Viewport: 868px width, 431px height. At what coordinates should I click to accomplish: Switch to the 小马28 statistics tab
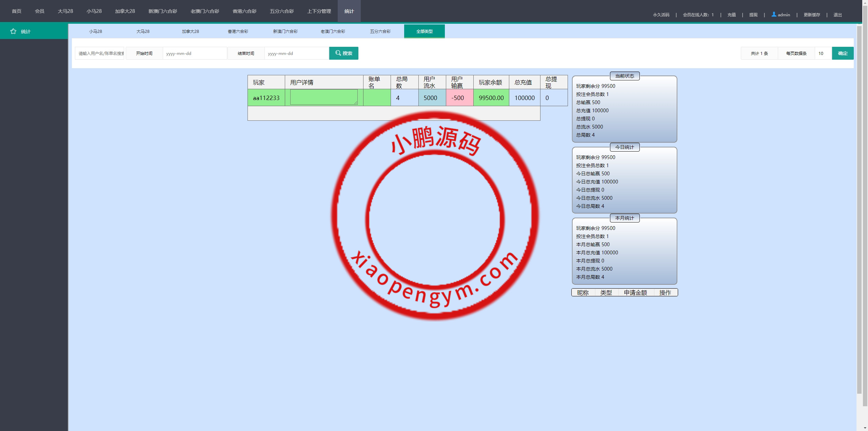(95, 31)
